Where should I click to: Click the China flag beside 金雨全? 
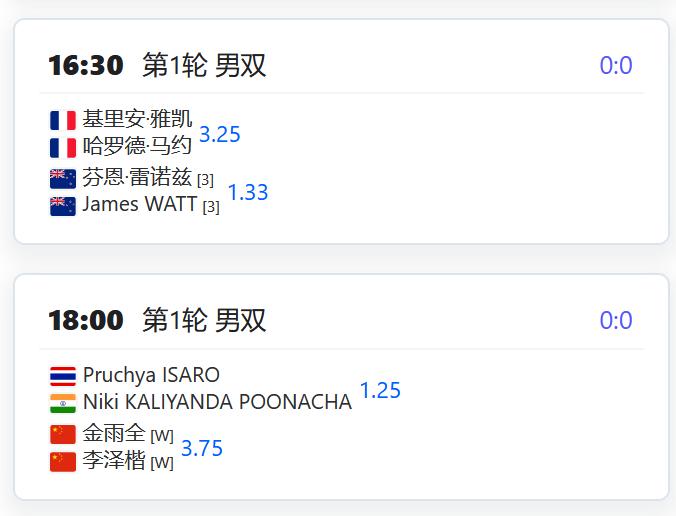tap(63, 435)
